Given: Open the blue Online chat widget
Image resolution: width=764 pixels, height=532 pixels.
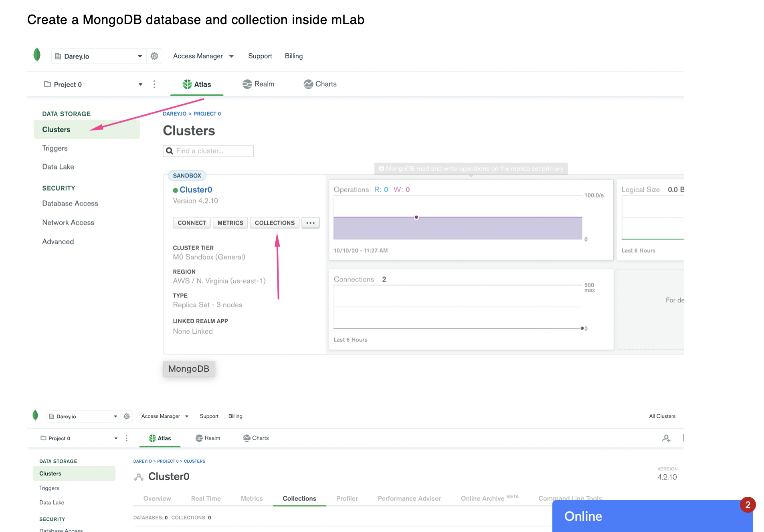Looking at the screenshot, I should 652,516.
